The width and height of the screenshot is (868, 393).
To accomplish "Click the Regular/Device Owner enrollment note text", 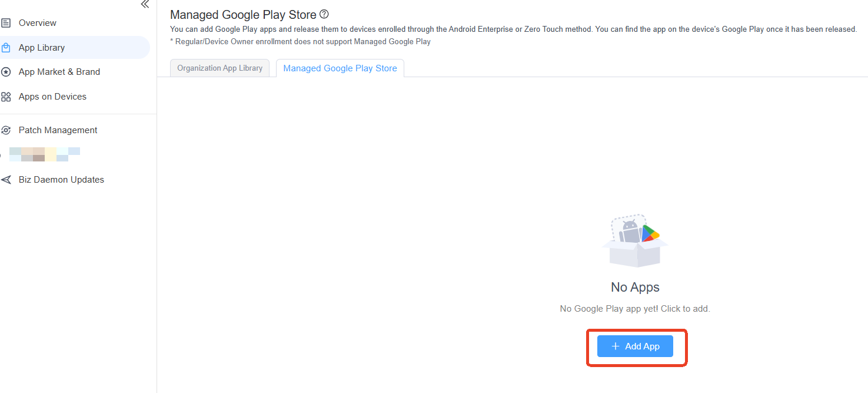I will click(300, 42).
